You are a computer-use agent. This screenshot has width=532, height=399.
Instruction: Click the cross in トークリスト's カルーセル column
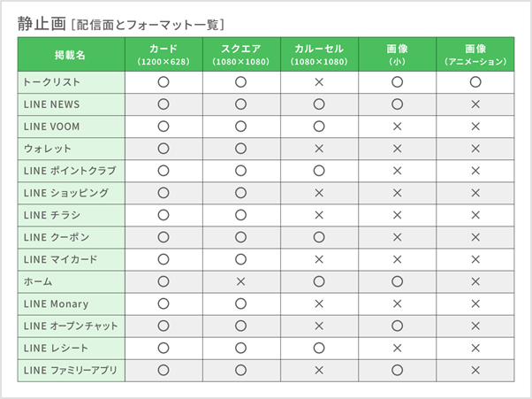(319, 81)
